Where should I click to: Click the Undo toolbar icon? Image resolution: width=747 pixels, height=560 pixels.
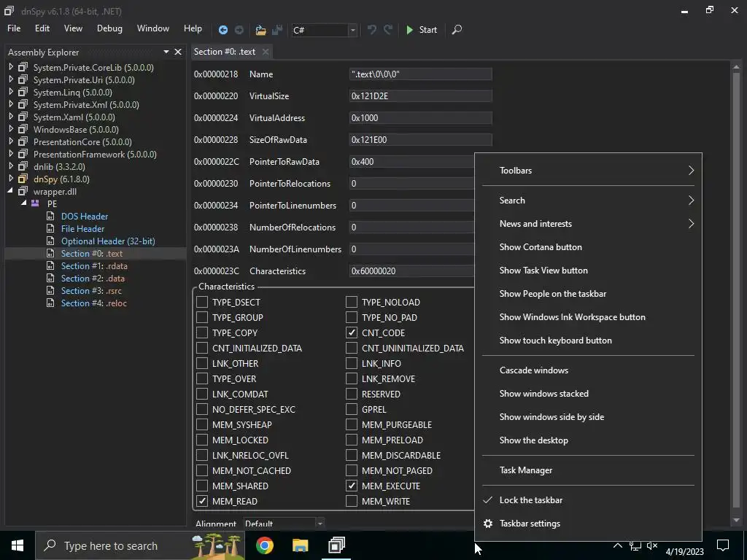pyautogui.click(x=371, y=29)
